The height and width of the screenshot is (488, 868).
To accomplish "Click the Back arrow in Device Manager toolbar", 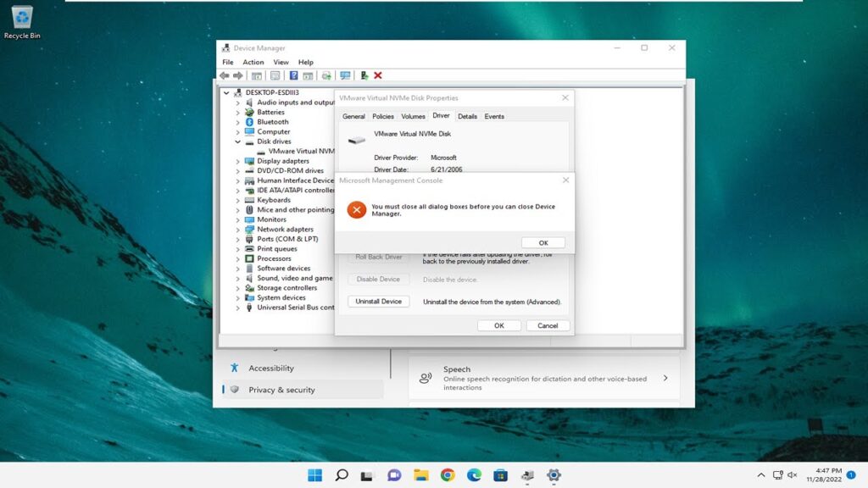I will point(224,75).
